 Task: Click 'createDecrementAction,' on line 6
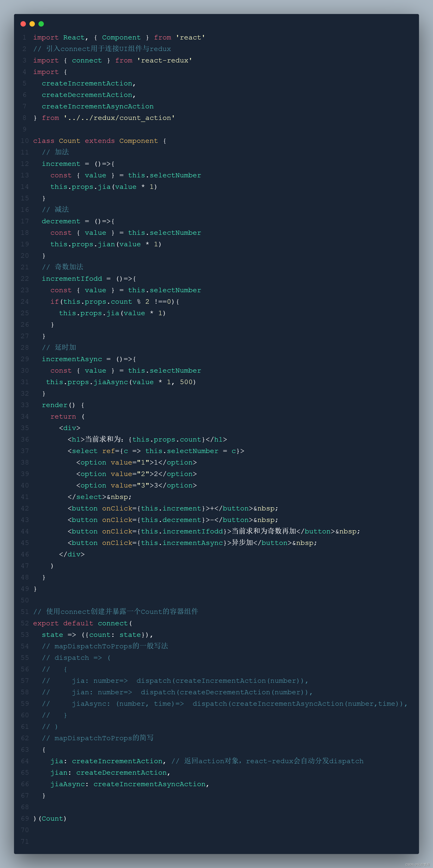[x=89, y=95]
